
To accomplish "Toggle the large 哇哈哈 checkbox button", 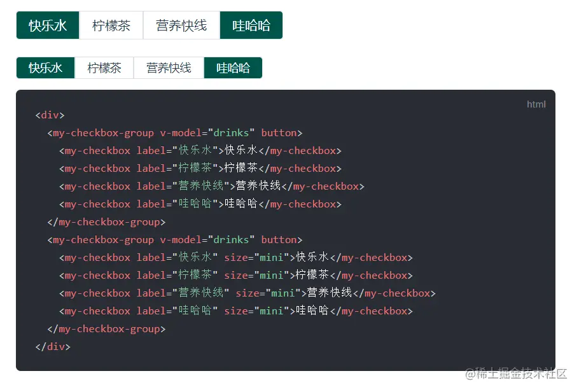I will tap(251, 25).
